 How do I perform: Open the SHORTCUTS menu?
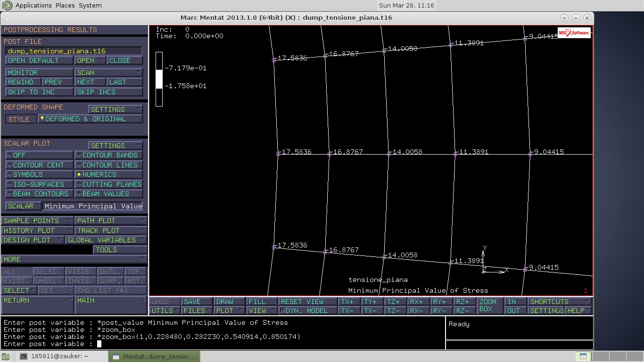(560, 302)
